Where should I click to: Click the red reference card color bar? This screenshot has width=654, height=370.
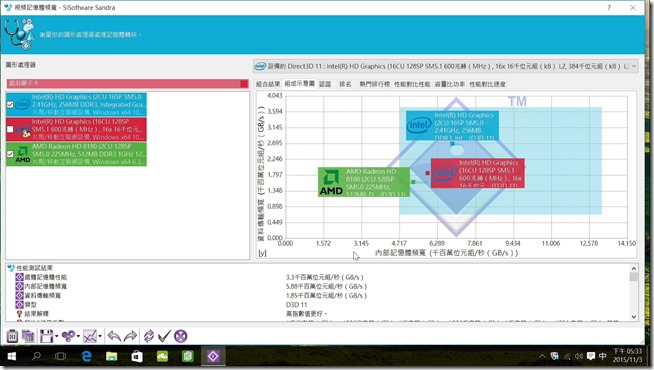(x=127, y=83)
